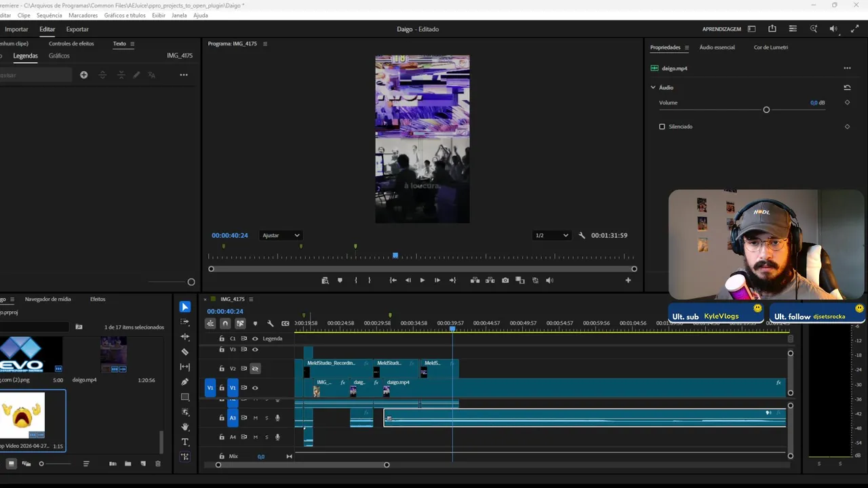Viewport: 868px width, 488px height.
Task: Open the Texto panel hamburger menu
Action: click(132, 43)
